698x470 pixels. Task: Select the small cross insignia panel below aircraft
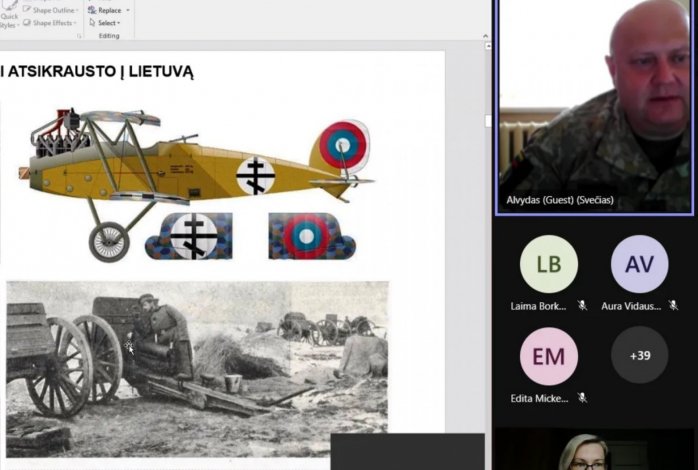tap(189, 236)
